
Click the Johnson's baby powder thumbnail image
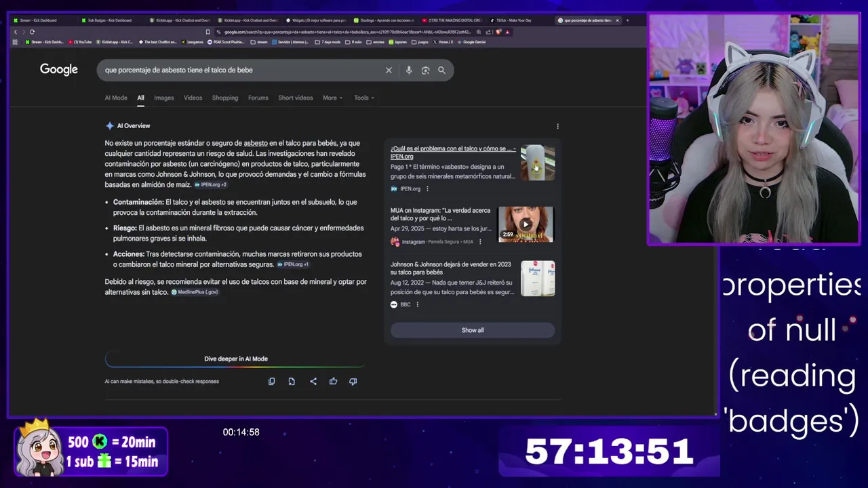(x=538, y=279)
